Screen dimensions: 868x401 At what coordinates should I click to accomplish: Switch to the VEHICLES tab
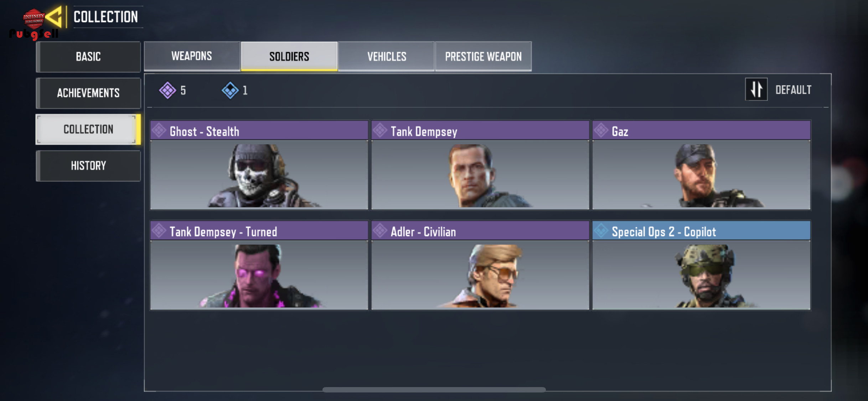[387, 56]
